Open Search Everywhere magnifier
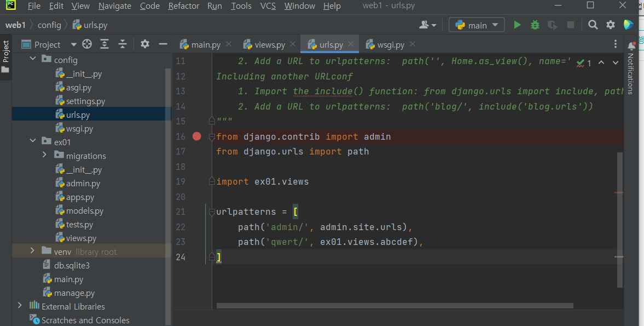 593,25
